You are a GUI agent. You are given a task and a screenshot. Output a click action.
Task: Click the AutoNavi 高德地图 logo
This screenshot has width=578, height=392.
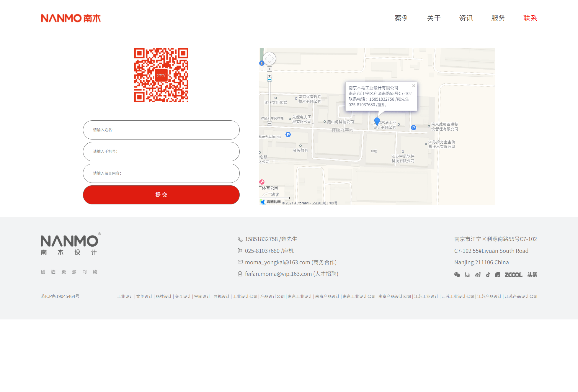[x=270, y=202]
